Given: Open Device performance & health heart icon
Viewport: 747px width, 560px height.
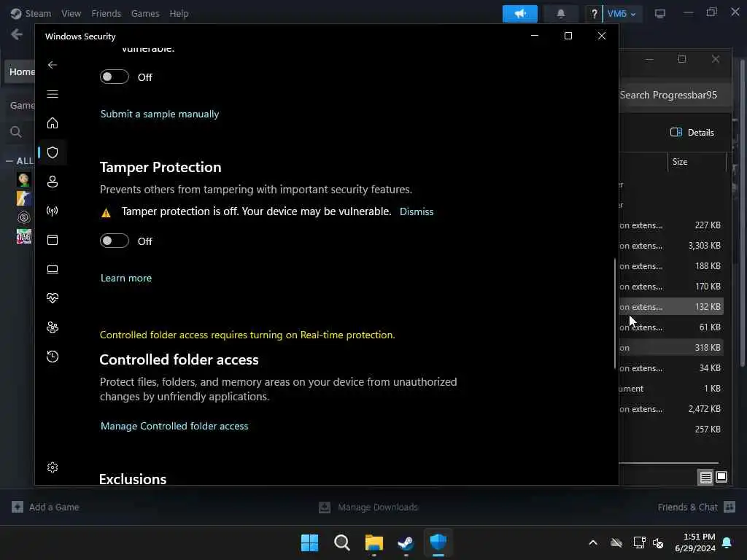Looking at the screenshot, I should pyautogui.click(x=53, y=298).
